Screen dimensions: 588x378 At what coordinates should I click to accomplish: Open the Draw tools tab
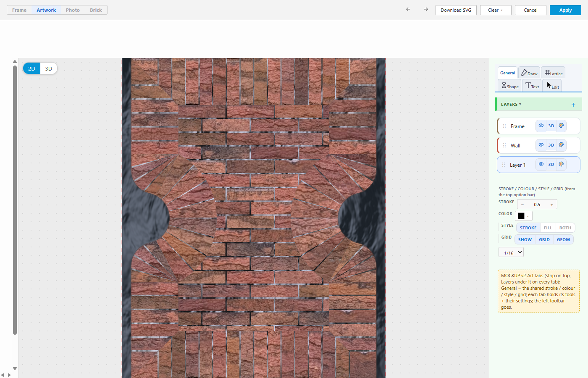pos(529,73)
